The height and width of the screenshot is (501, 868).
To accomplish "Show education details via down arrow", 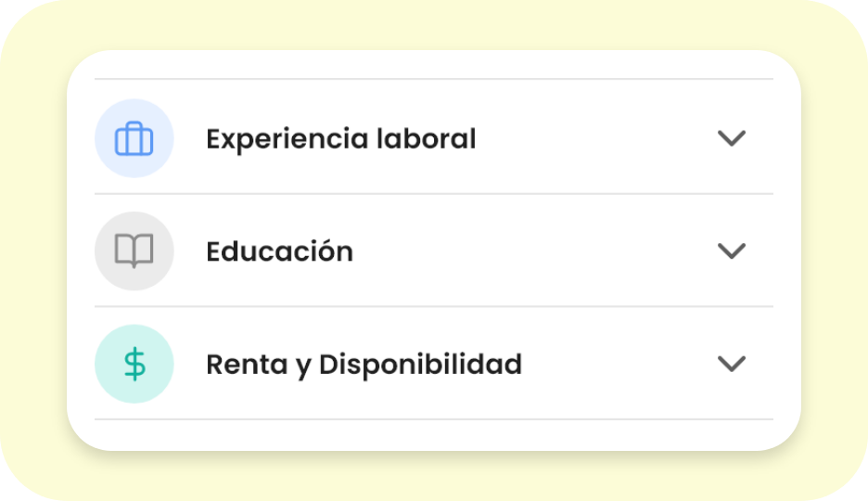I will click(x=732, y=251).
